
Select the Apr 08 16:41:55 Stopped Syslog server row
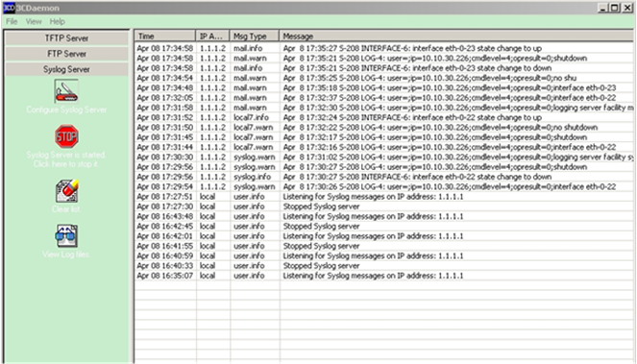coord(384,246)
